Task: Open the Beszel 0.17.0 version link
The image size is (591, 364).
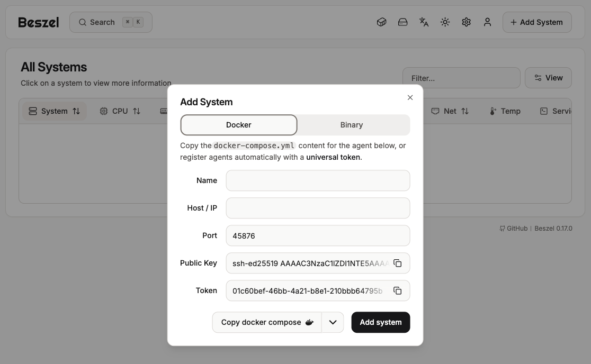Action: [553, 229]
